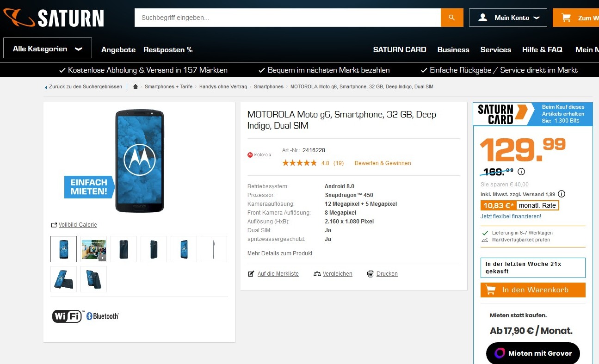Click the Merkliste pencil icon
The height and width of the screenshot is (364, 599).
251,274
